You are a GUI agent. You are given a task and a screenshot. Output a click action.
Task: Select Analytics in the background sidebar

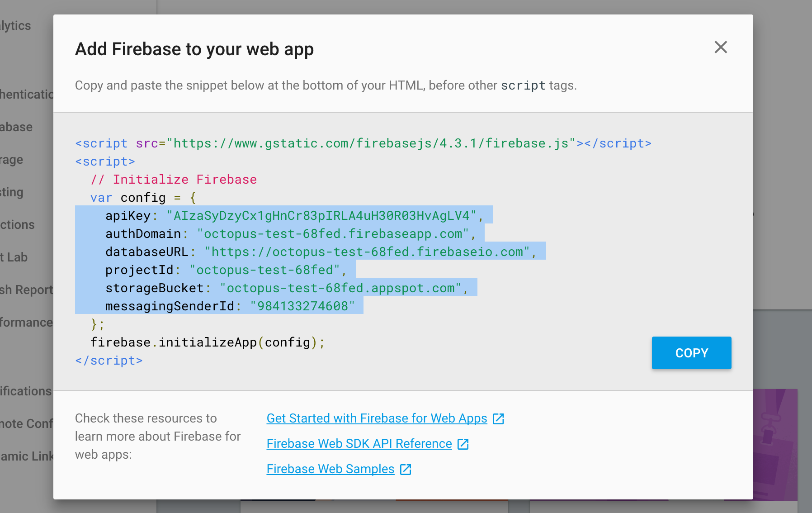(x=15, y=26)
